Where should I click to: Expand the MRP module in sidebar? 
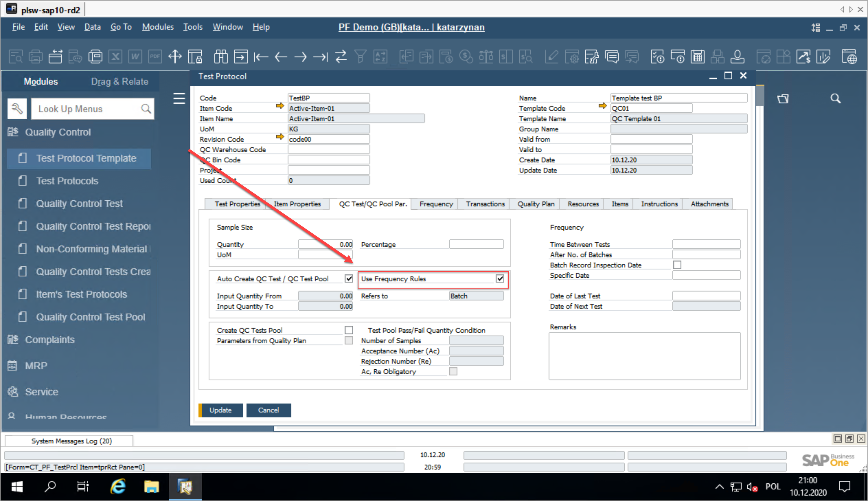36,366
